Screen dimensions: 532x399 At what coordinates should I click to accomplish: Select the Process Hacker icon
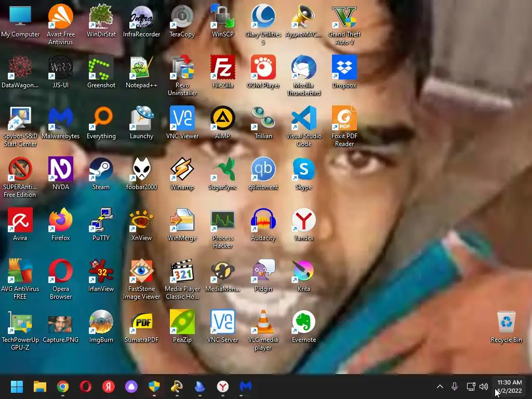222,220
